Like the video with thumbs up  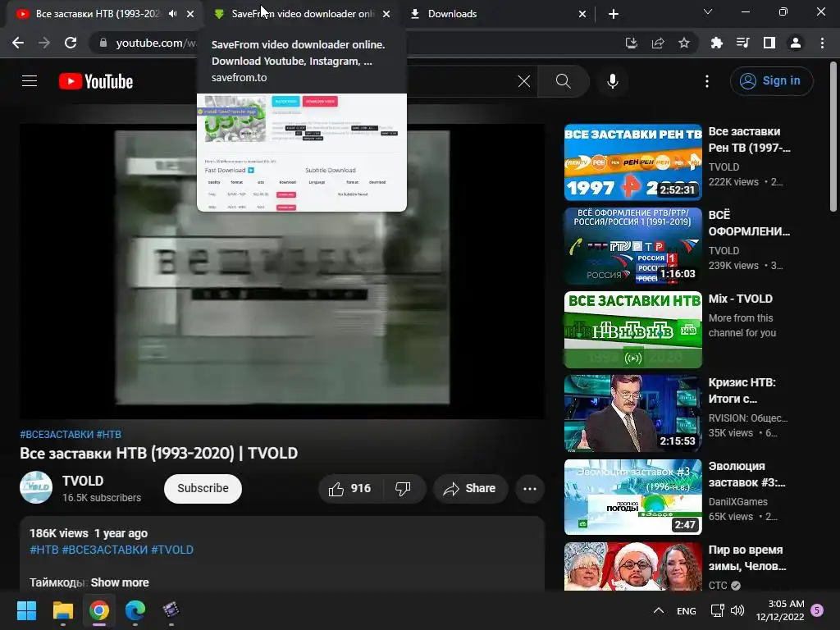349,489
